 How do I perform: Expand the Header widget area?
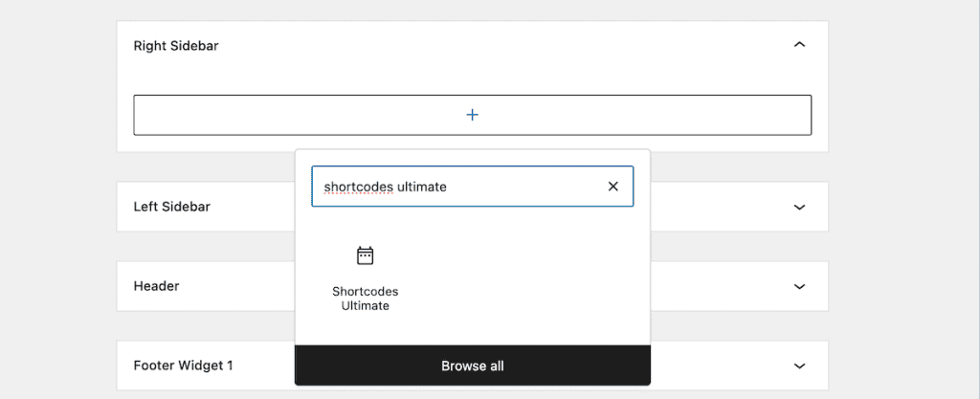[799, 287]
